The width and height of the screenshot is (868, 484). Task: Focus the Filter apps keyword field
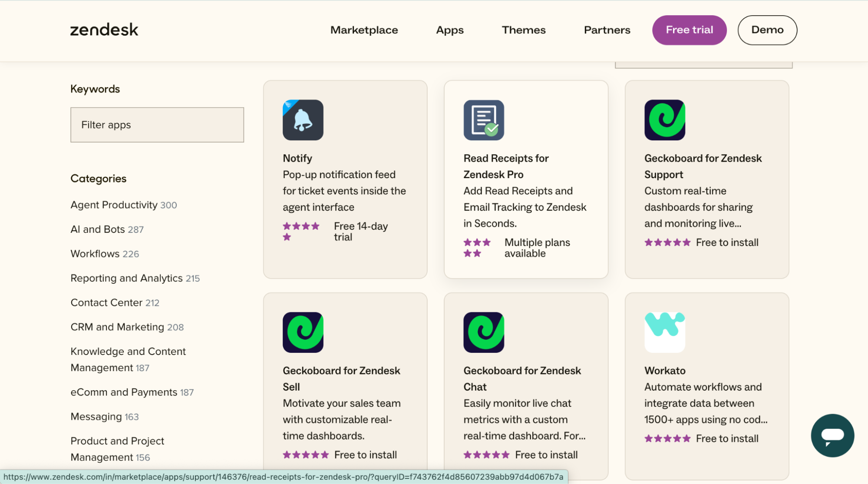coord(157,125)
